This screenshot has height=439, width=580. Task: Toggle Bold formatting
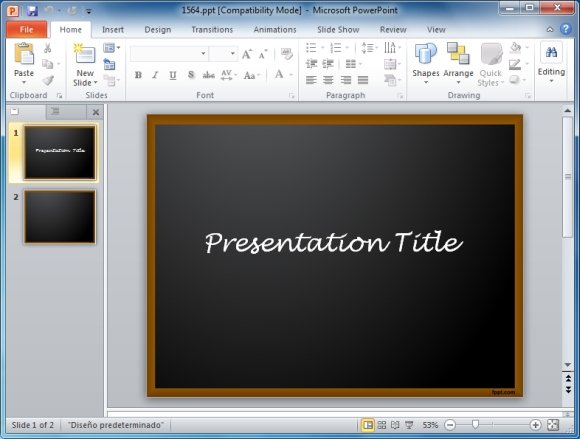[x=138, y=75]
